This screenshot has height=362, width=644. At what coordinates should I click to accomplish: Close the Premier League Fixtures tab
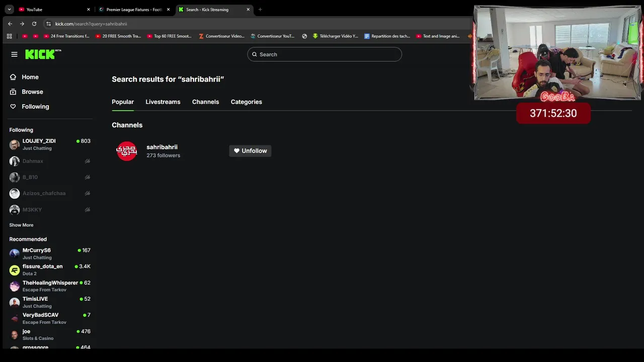[168, 10]
